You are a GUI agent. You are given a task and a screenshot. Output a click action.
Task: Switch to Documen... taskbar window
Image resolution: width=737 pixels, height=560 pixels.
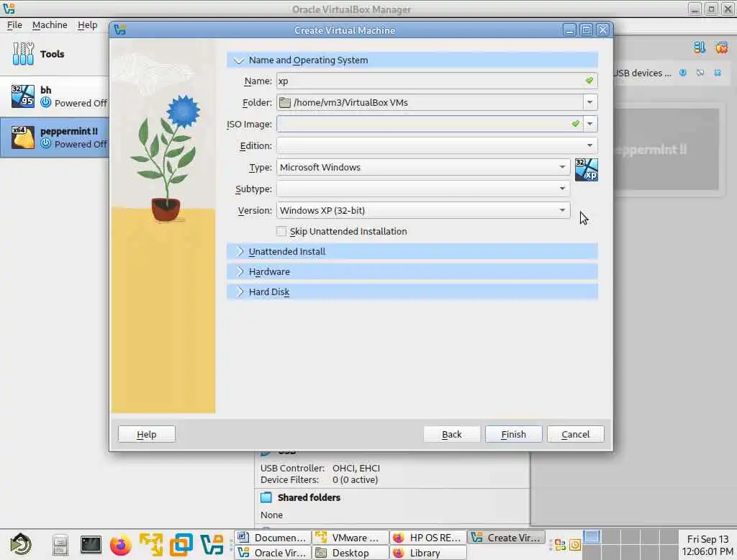[273, 538]
